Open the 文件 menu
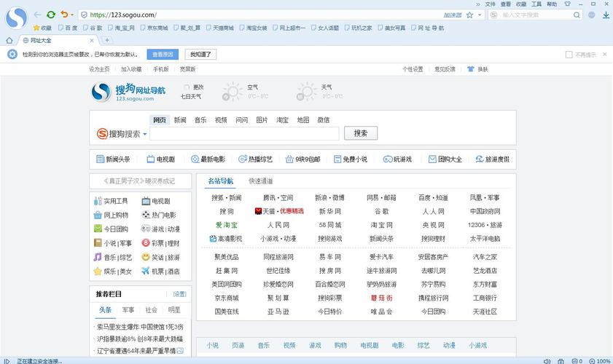613x364 pixels. pyautogui.click(x=491, y=4)
